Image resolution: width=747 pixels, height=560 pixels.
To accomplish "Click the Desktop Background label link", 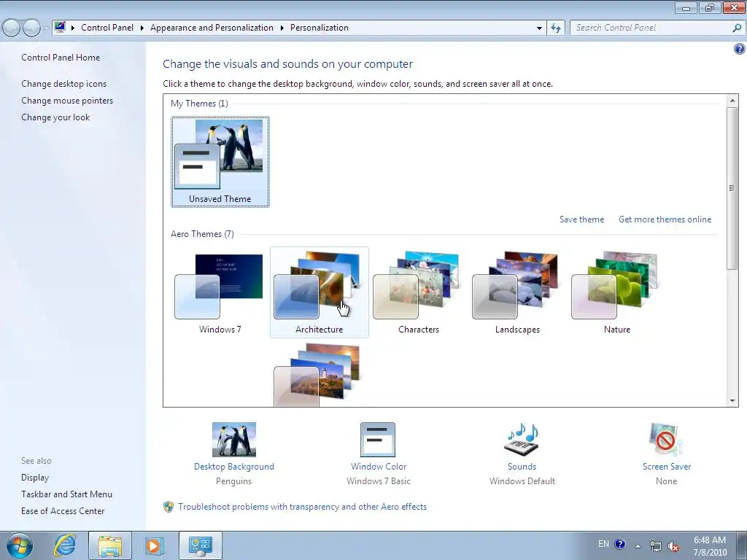I will 234,467.
